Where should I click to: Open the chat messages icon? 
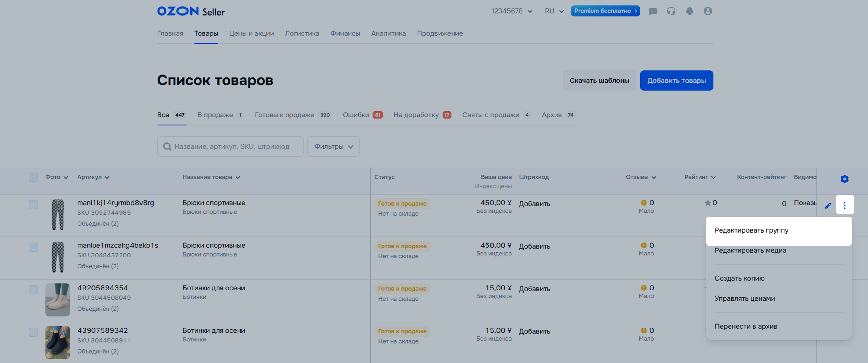[x=653, y=11]
